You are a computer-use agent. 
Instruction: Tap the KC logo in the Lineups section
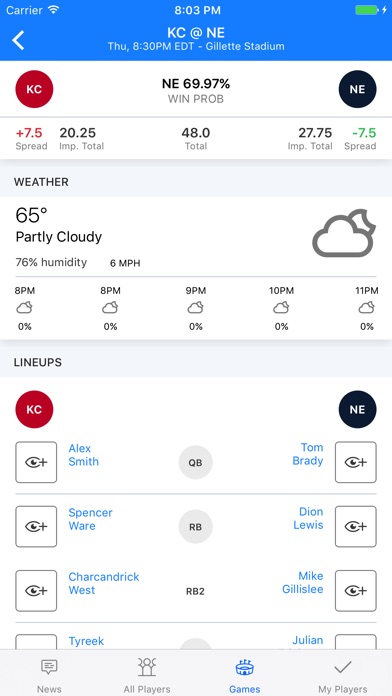tap(34, 409)
